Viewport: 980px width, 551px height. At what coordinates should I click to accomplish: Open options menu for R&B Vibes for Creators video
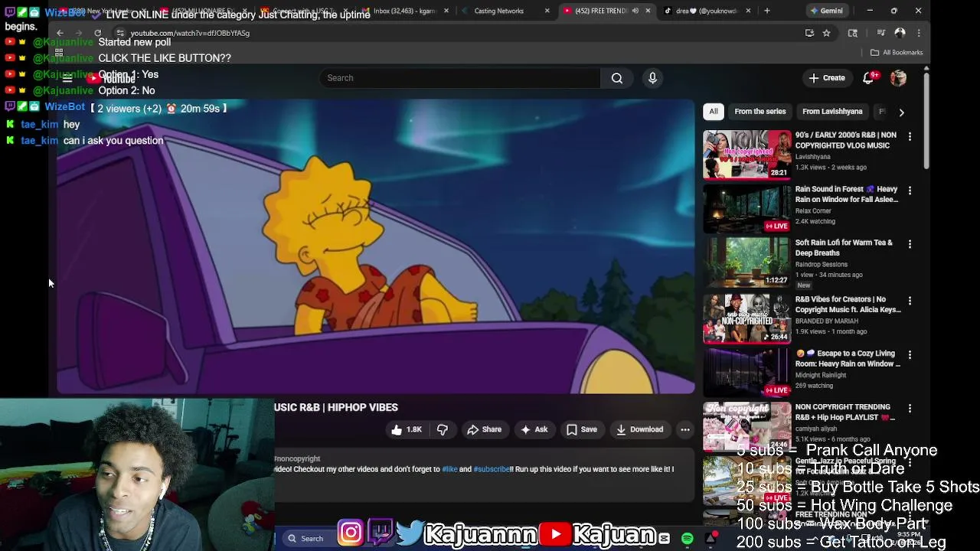pos(910,301)
